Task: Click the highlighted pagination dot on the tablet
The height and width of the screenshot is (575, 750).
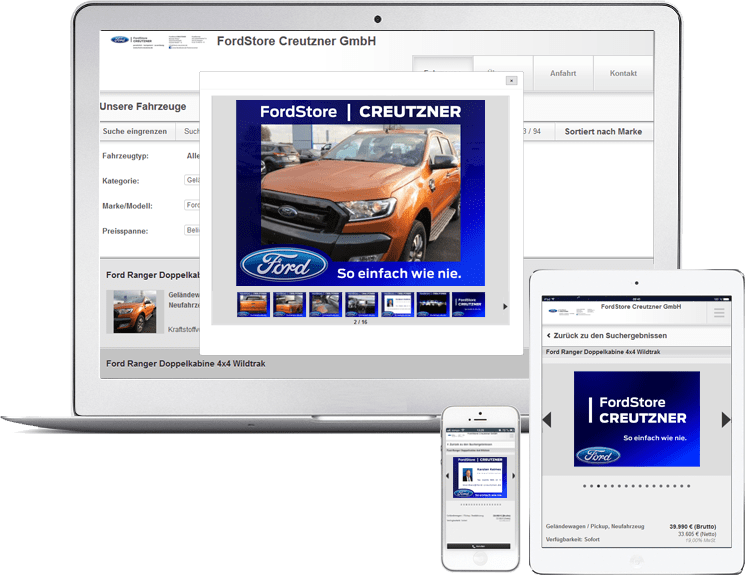Action: 598,486
